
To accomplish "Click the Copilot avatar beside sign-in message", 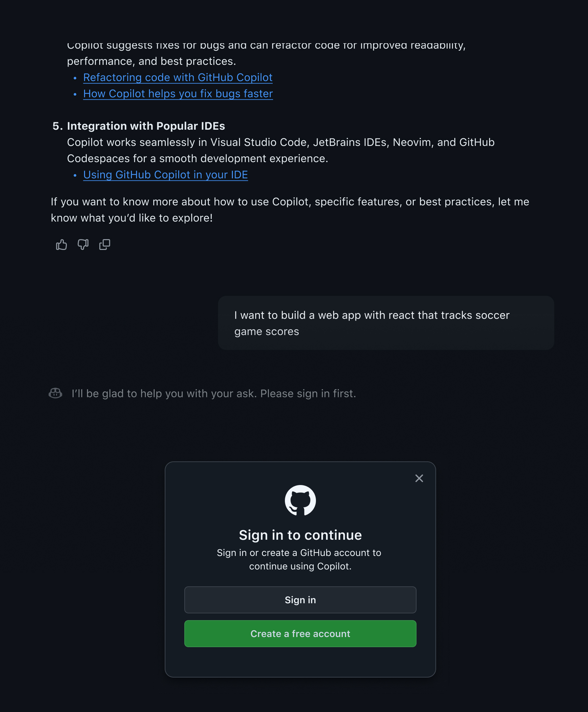I will coord(56,393).
